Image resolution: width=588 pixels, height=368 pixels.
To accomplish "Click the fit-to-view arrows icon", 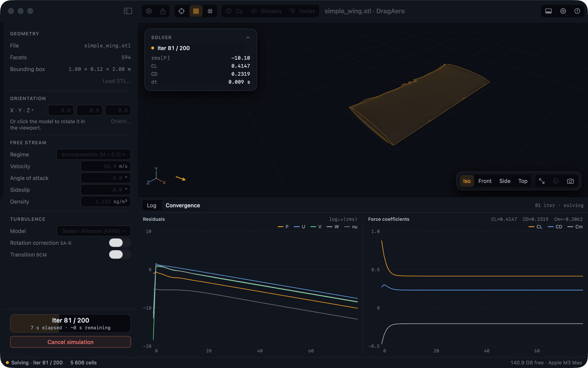I will 542,181.
